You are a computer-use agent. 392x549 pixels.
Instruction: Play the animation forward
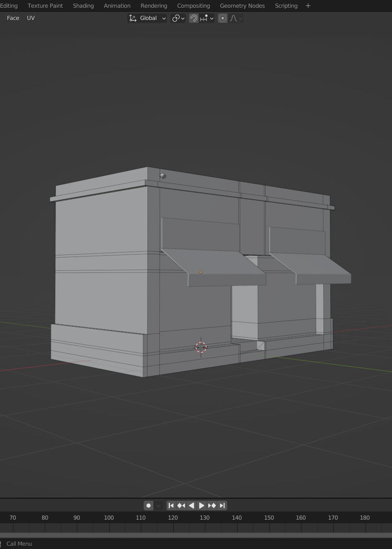pos(202,505)
